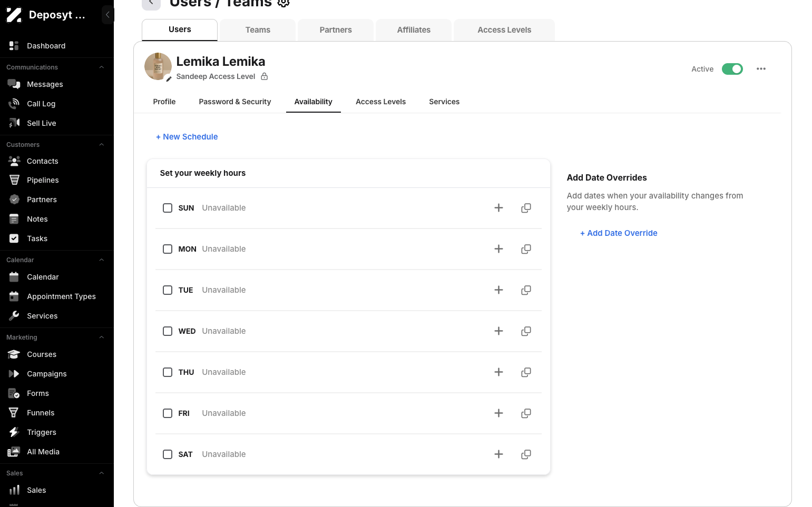Viewport: 812px width, 507px height.
Task: Open the Courses graduation cap icon
Action: (x=14, y=354)
